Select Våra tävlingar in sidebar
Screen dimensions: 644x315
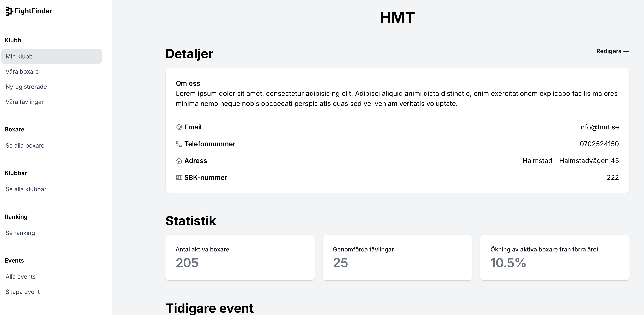[25, 102]
